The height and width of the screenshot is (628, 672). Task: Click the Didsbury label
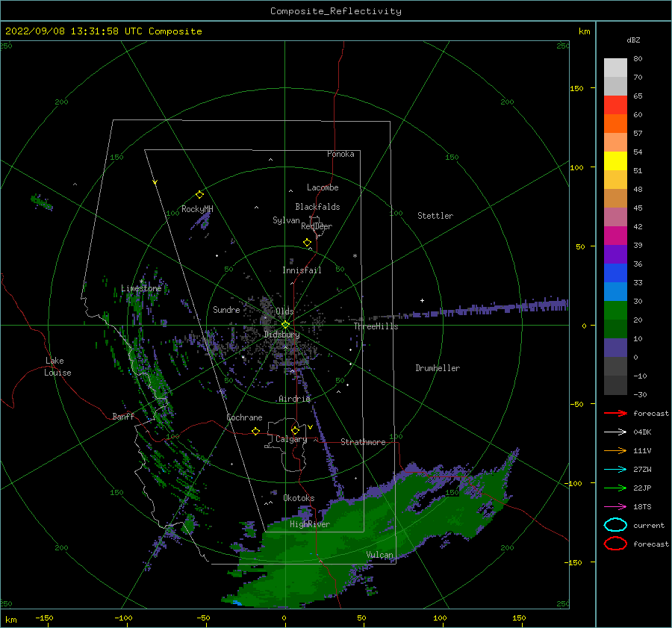281,335
